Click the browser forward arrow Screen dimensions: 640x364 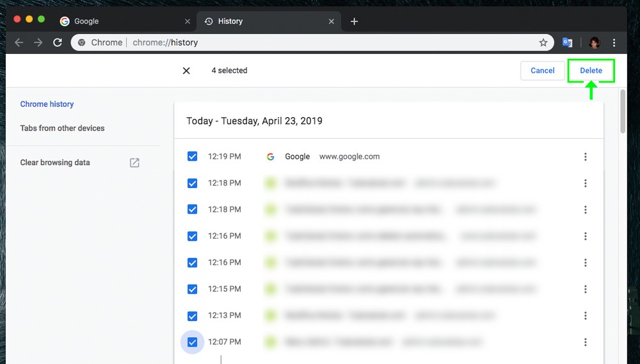coord(38,43)
